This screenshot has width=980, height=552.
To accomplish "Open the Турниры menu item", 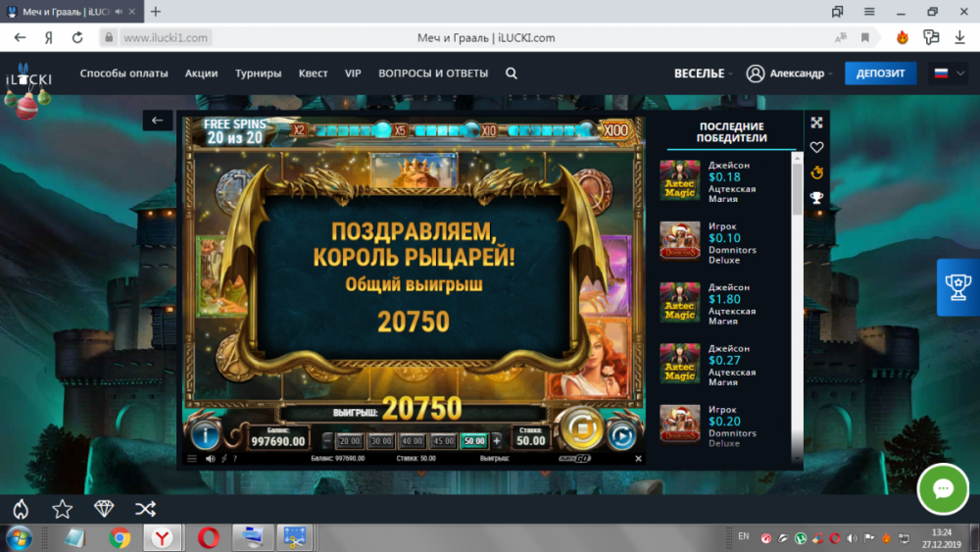I will pos(258,74).
